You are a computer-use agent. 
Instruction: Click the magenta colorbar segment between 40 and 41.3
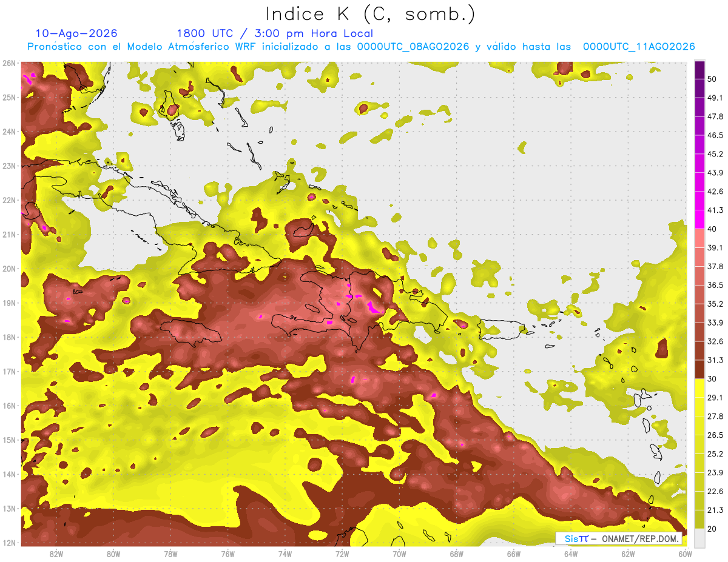pos(699,219)
